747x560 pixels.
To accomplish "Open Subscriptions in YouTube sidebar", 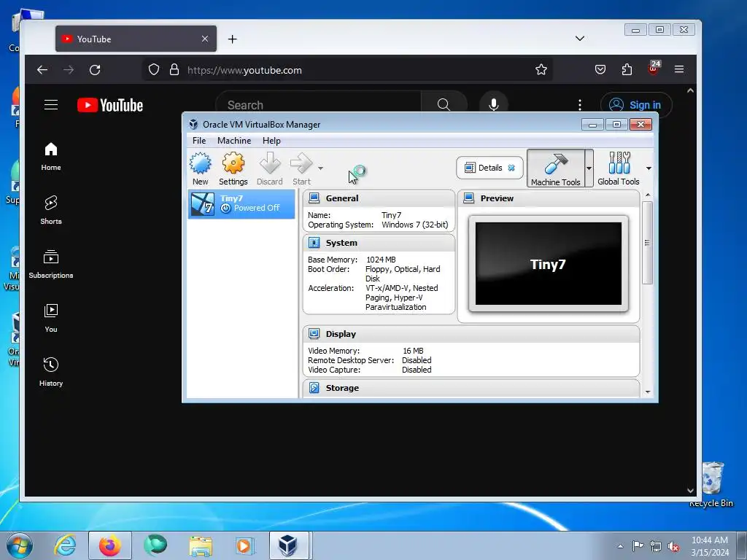I will pyautogui.click(x=51, y=264).
